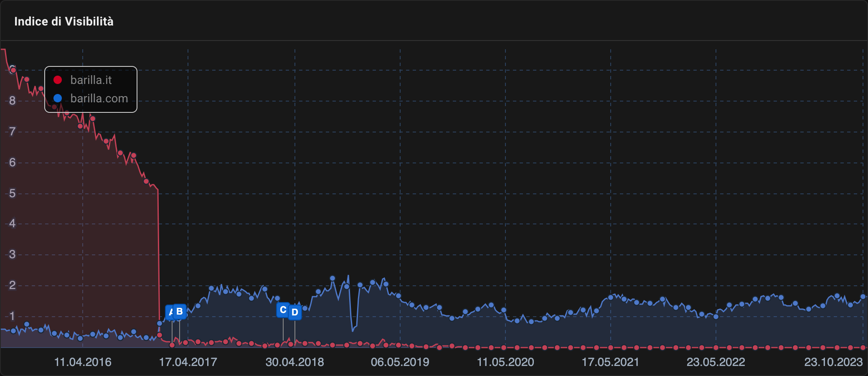Image resolution: width=868 pixels, height=376 pixels.
Task: Click the y-axis value 7
Action: tap(12, 132)
